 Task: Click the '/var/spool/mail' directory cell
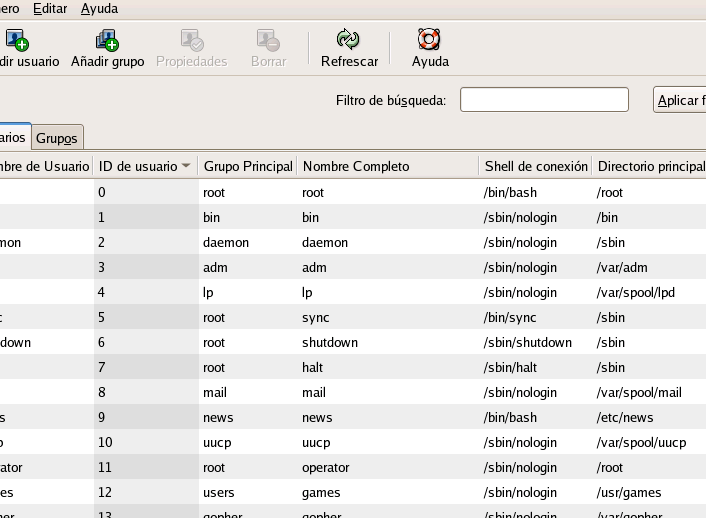pos(638,393)
